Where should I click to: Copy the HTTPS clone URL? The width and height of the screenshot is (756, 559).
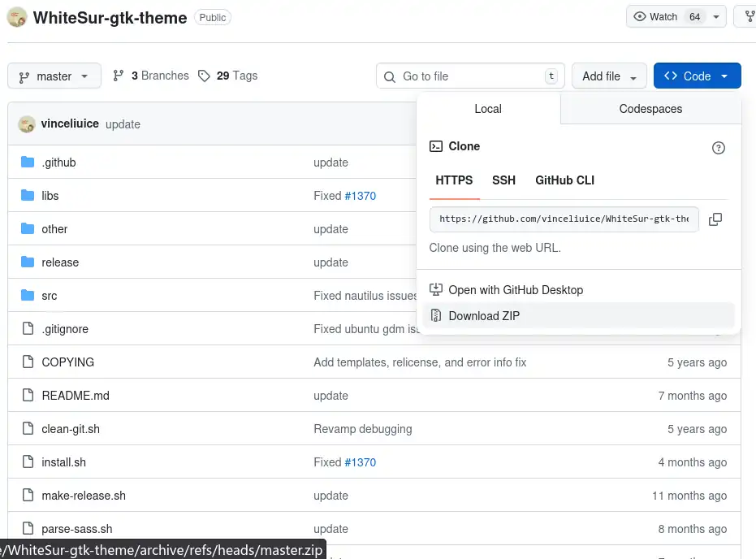point(715,219)
